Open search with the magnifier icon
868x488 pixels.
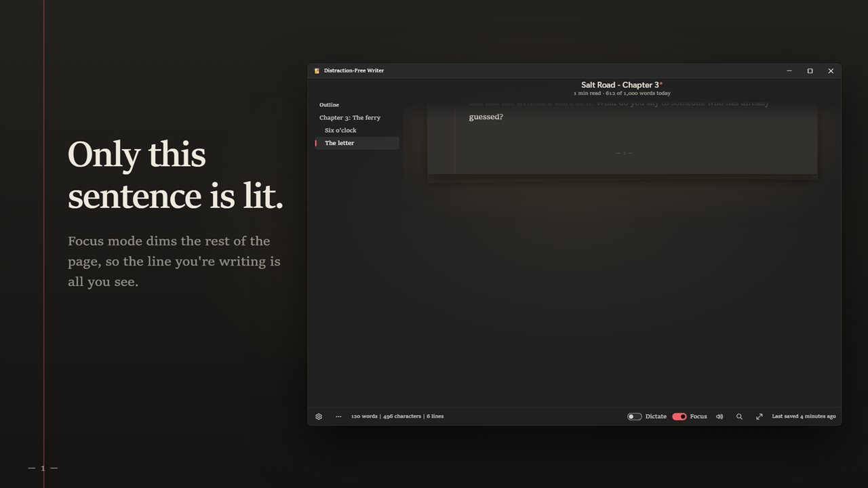(x=739, y=416)
